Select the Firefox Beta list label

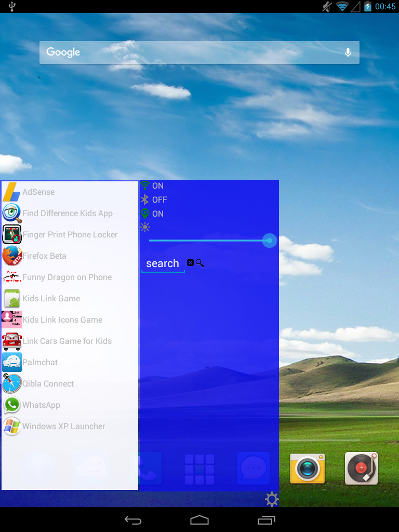point(44,256)
